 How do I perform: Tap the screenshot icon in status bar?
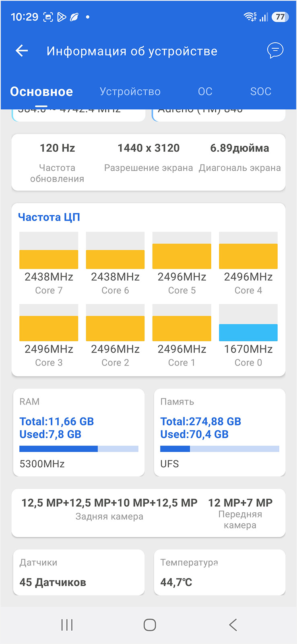(48, 17)
